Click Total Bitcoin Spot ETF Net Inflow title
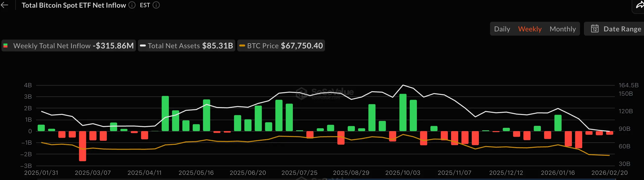 point(74,5)
